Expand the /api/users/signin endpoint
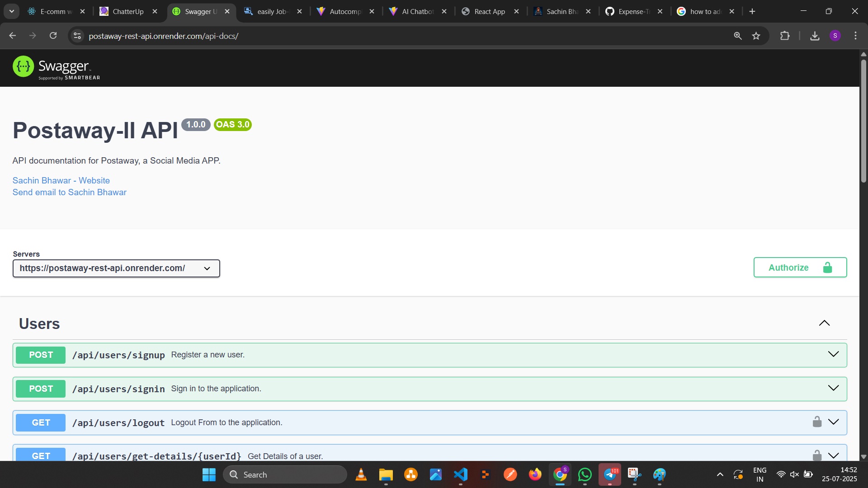The image size is (868, 488). (x=833, y=388)
